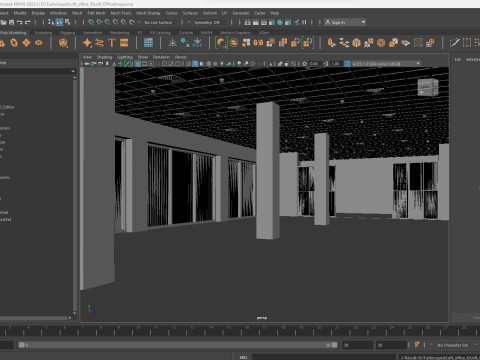Click the Open scene folder icon
The width and height of the screenshot is (480, 360).
point(3,22)
